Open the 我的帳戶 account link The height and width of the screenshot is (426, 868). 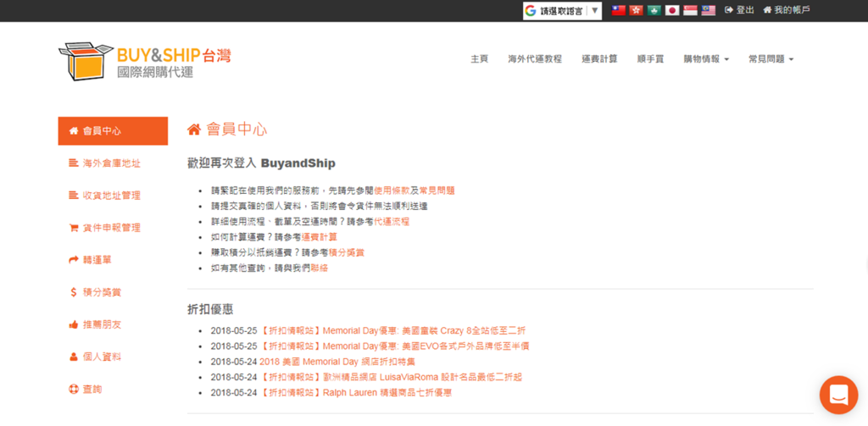coord(787,10)
